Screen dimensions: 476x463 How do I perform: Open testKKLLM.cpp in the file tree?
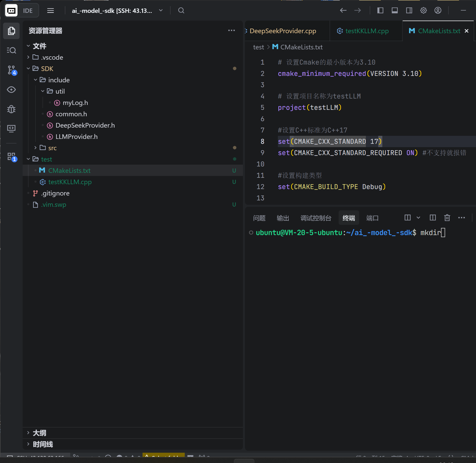pyautogui.click(x=133, y=182)
